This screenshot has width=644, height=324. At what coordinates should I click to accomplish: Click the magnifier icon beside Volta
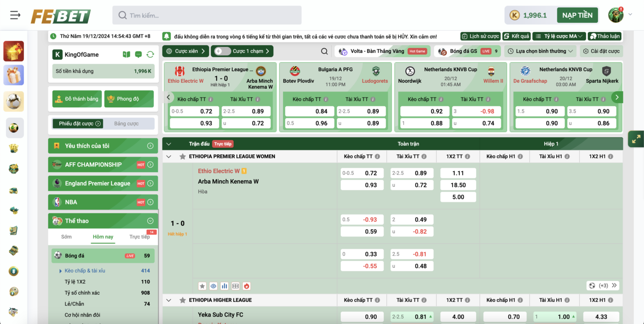click(325, 52)
